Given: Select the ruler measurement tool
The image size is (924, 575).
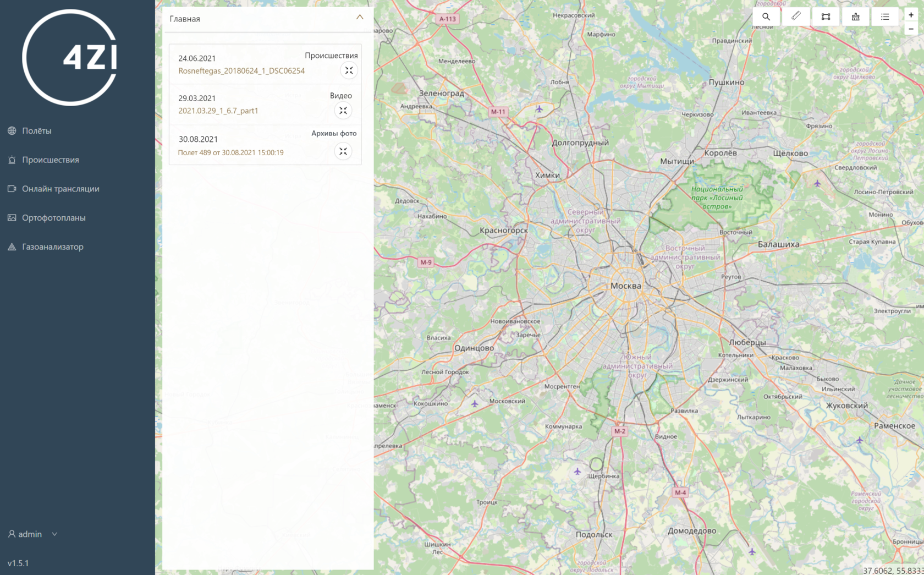Looking at the screenshot, I should pos(796,17).
